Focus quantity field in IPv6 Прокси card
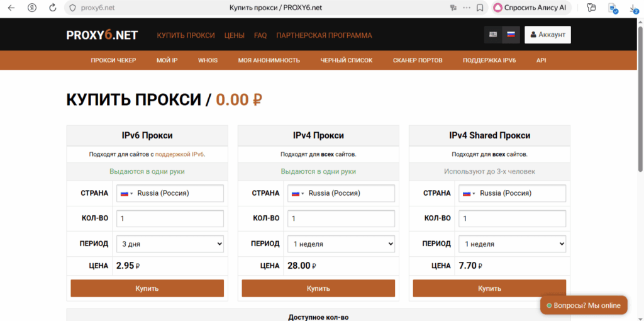 [170, 218]
